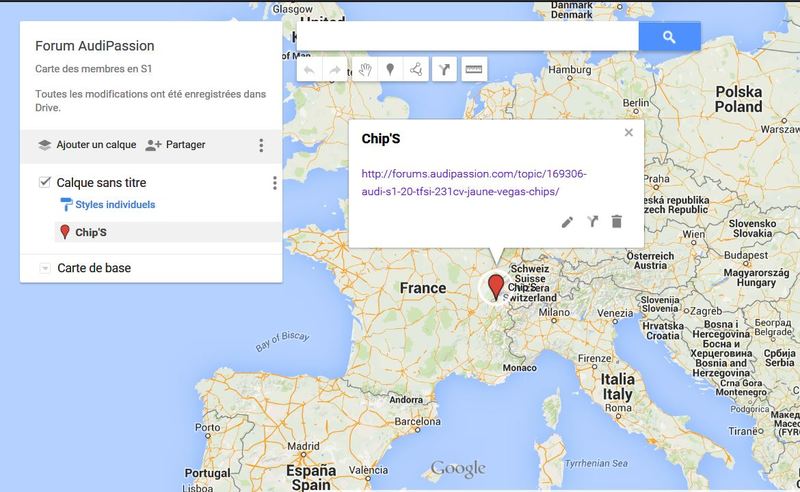Edit the Chip'S marker with pencil icon
This screenshot has height=492, width=800.
(x=567, y=221)
